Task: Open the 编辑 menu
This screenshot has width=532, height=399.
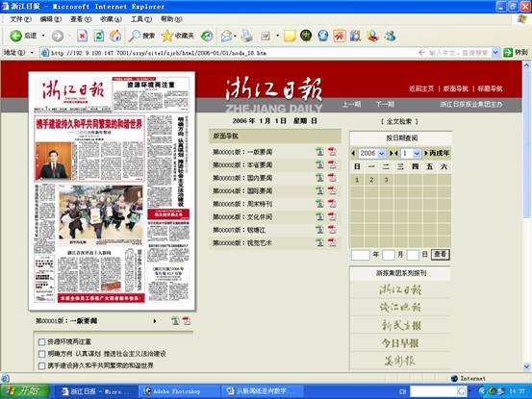Action: point(51,19)
